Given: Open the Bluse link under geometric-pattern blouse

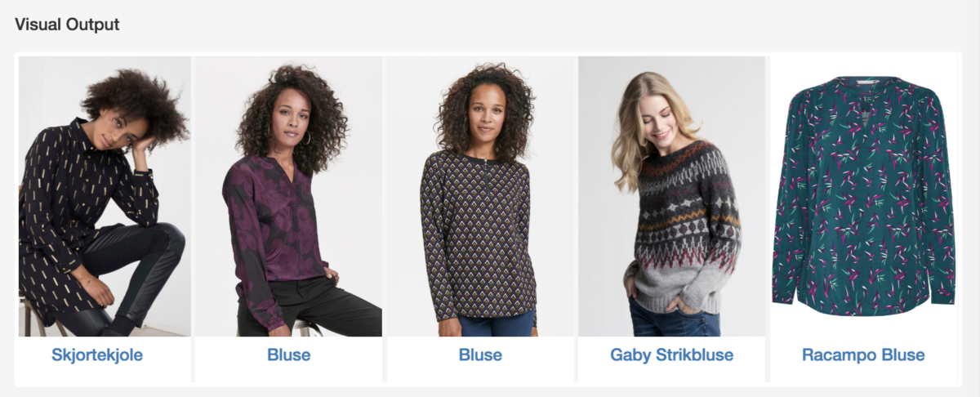Looking at the screenshot, I should (x=480, y=355).
